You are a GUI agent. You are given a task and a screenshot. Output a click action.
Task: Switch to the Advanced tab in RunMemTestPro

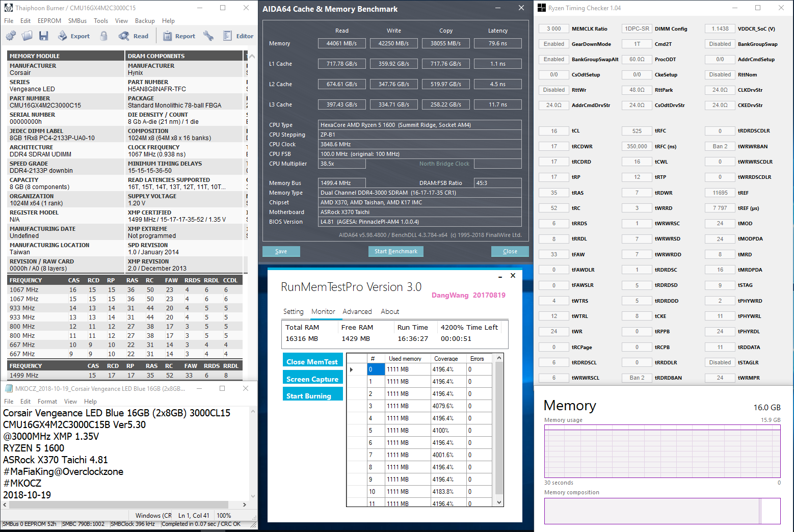pyautogui.click(x=357, y=311)
